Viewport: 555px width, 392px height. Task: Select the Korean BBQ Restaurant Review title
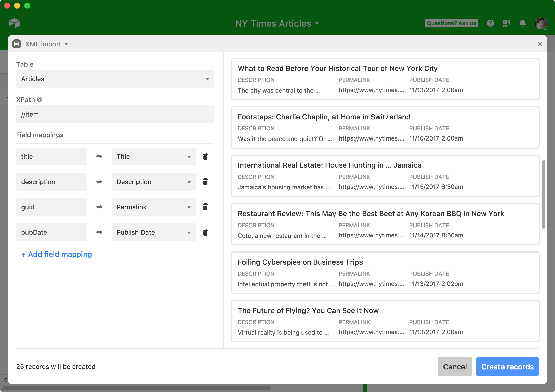(371, 214)
